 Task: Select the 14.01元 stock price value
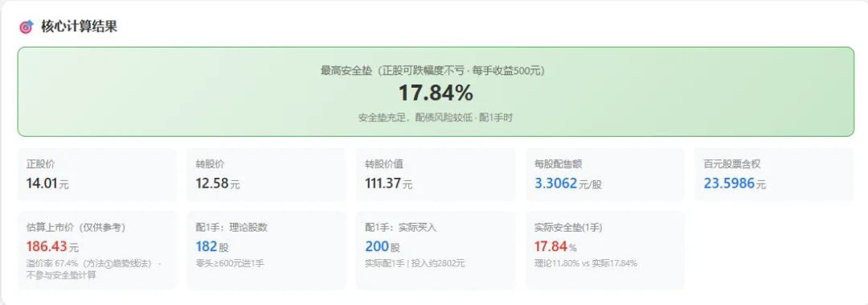[x=47, y=183]
